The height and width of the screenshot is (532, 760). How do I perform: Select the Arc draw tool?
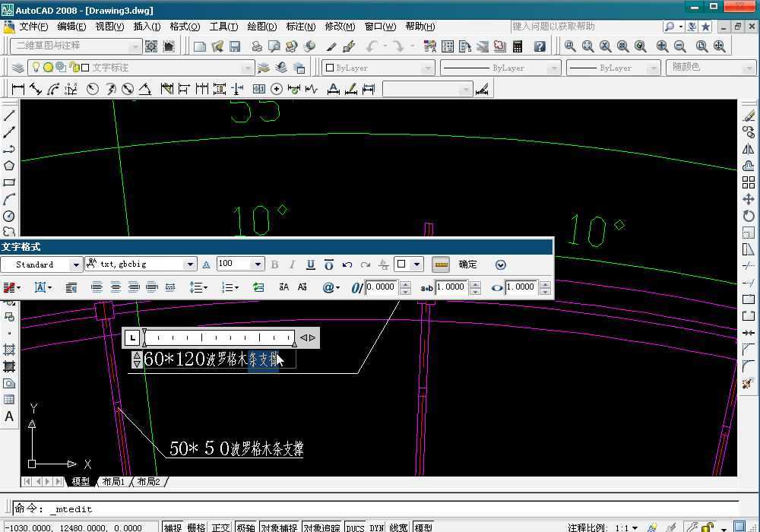(x=9, y=199)
